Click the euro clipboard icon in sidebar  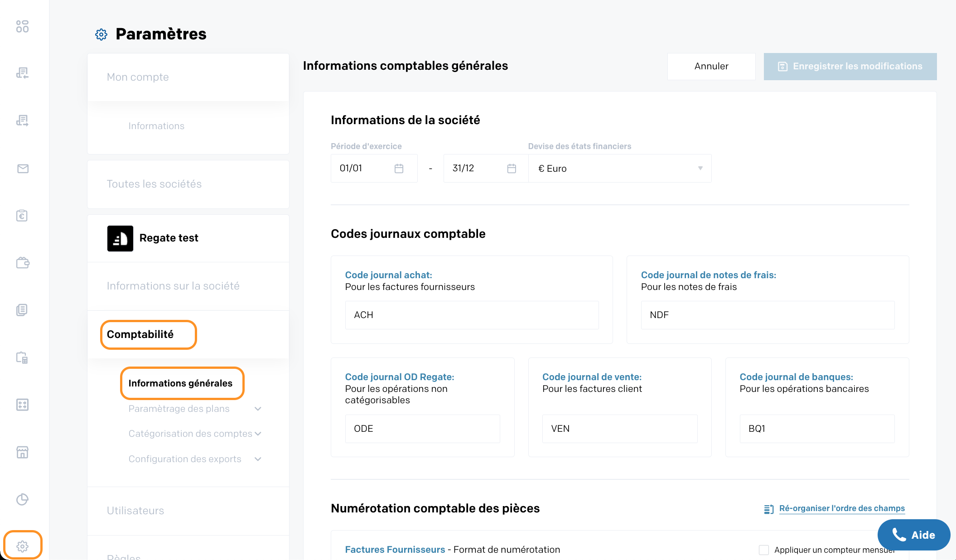[x=22, y=216]
